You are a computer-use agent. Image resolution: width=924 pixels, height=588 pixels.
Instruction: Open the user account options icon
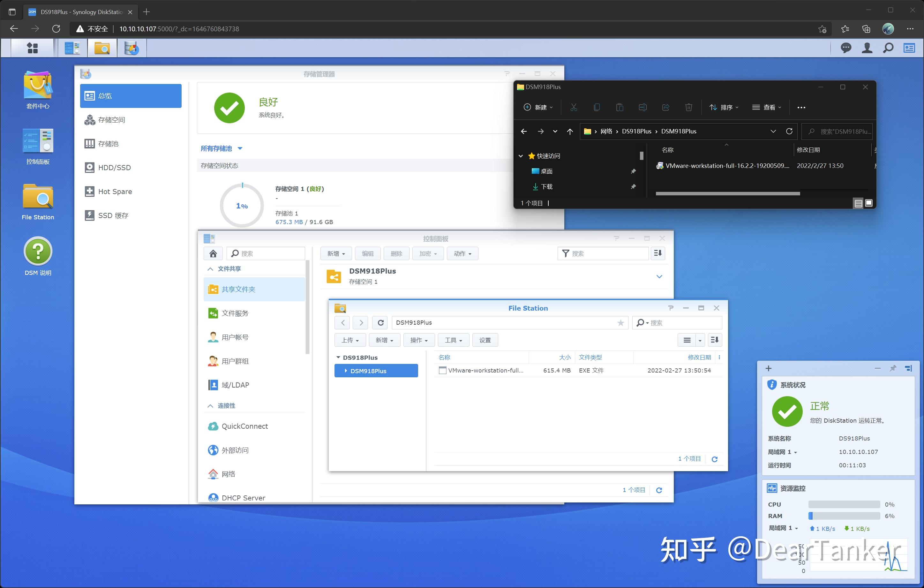click(x=867, y=48)
